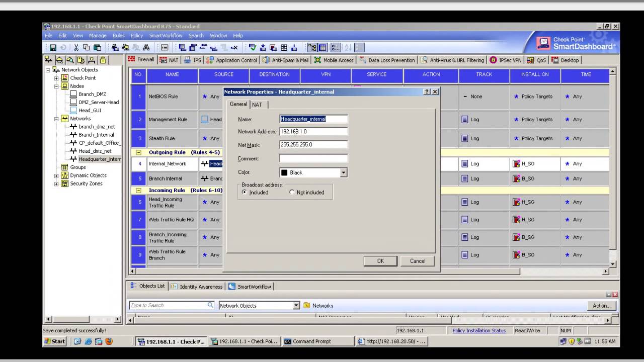Click the Stealth Rule name cell
644x362 pixels.
[172, 138]
